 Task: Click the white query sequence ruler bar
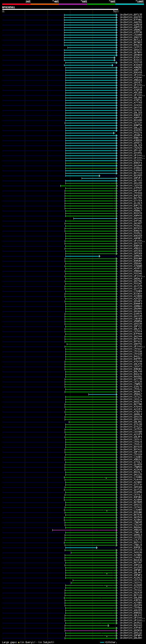click(60, 10)
